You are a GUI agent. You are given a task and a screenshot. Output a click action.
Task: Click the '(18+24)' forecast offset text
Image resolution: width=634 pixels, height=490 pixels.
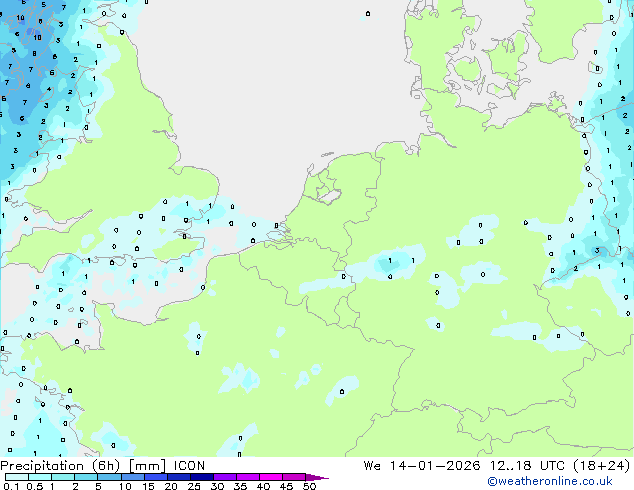(x=602, y=466)
